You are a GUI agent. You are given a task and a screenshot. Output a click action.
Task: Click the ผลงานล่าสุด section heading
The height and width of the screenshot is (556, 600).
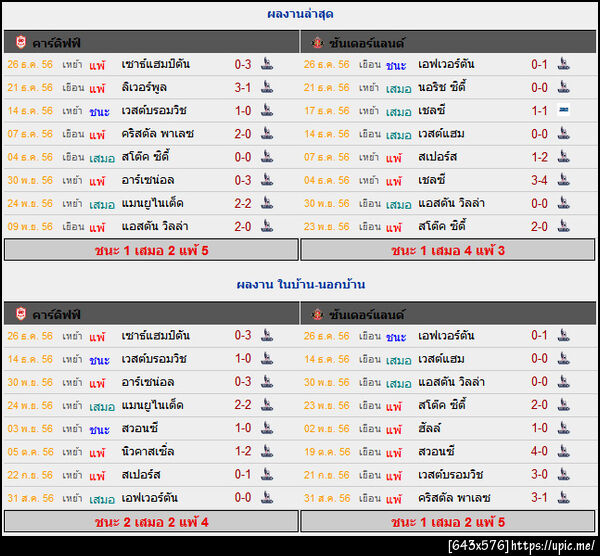point(300,15)
